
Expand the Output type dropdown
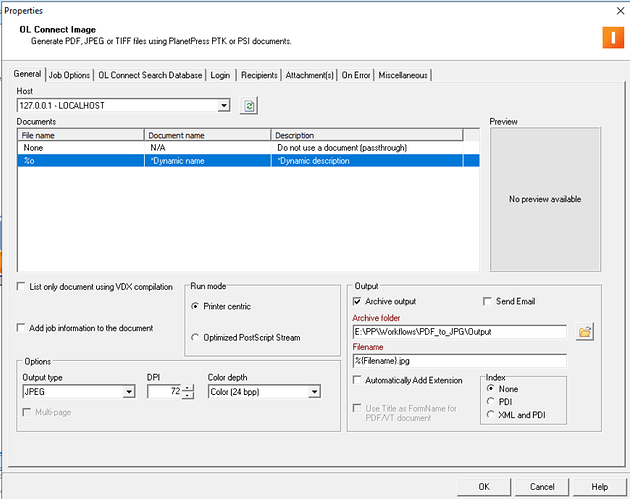click(129, 392)
